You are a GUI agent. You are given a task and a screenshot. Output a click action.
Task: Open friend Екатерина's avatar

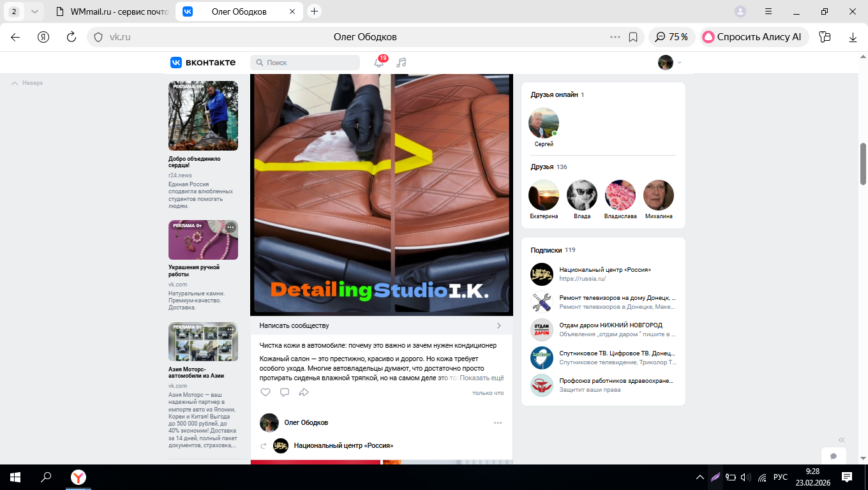544,195
